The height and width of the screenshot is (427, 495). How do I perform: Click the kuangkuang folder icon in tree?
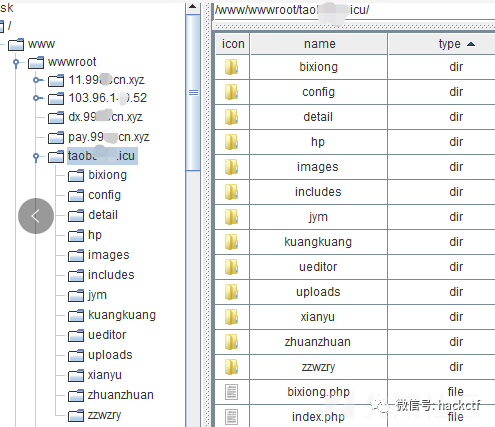76,315
